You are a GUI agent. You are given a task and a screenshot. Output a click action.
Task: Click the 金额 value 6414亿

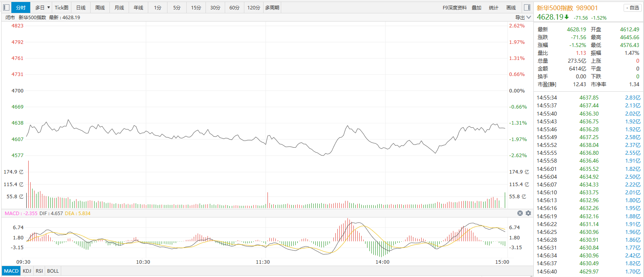[578, 69]
